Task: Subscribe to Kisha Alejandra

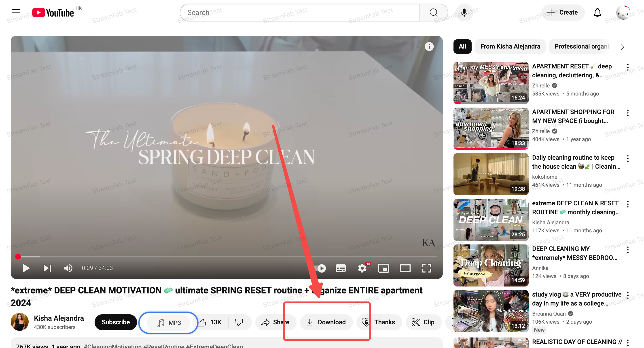Action: click(116, 322)
